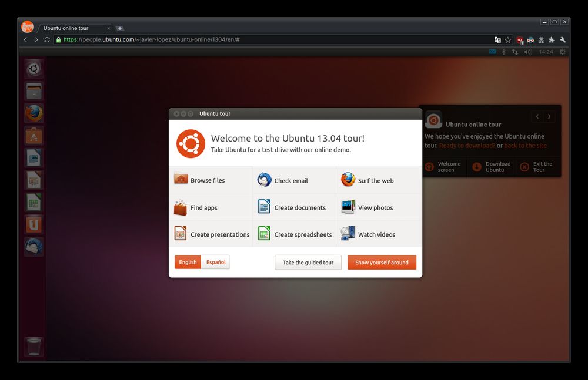Click Exit the Tour button
588x380 pixels.
coord(537,167)
